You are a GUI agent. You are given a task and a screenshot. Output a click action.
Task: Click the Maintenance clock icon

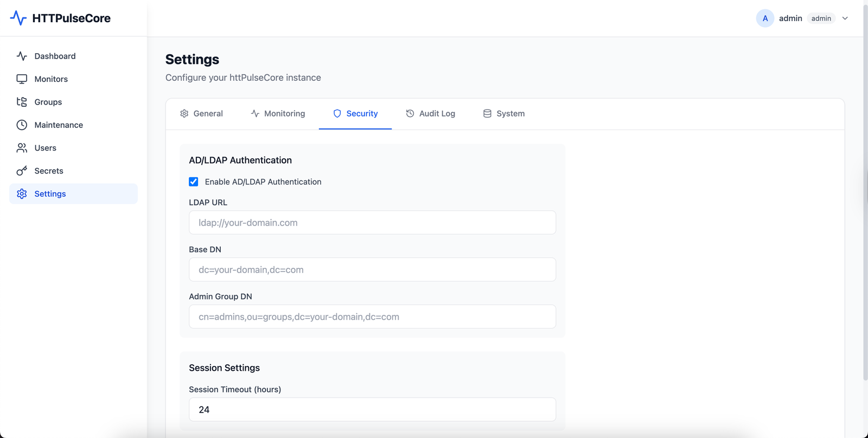pos(22,125)
